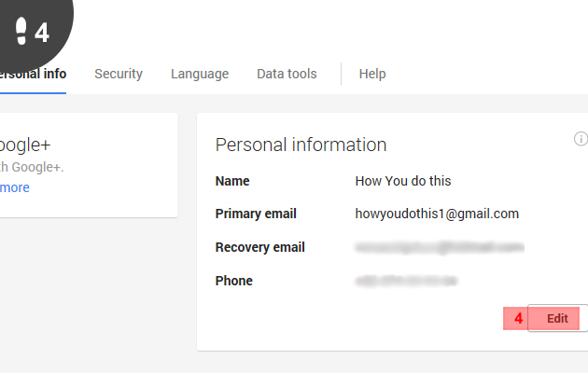The width and height of the screenshot is (588, 373).
Task: Click the Google+ card heading
Action: (x=25, y=145)
